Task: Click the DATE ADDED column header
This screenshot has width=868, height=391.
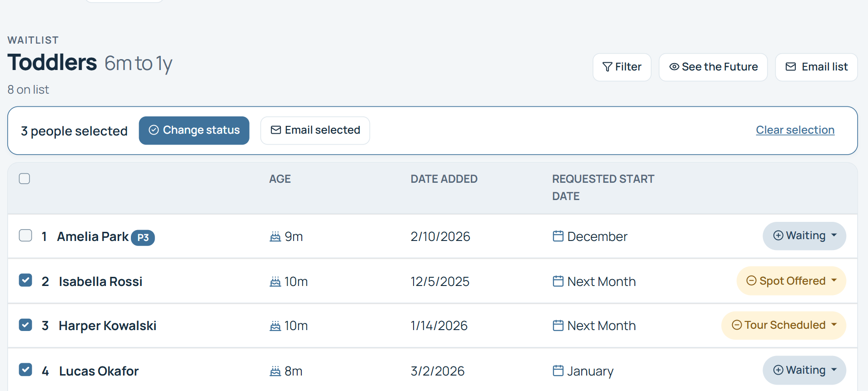Action: pyautogui.click(x=444, y=179)
